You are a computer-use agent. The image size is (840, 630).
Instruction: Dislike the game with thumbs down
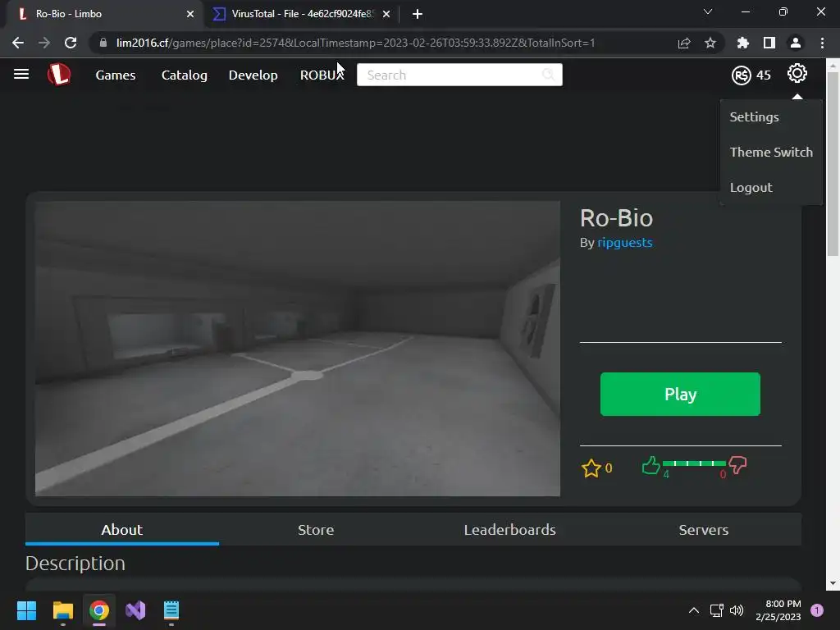coord(737,465)
